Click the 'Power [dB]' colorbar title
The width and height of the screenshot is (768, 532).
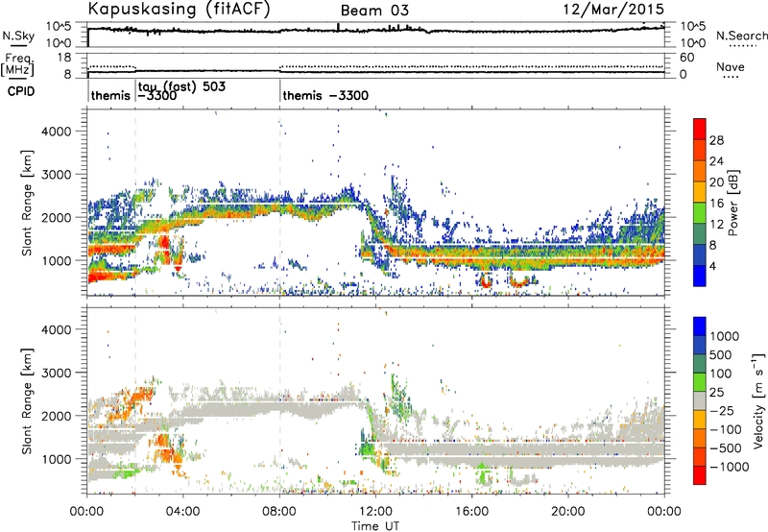732,203
